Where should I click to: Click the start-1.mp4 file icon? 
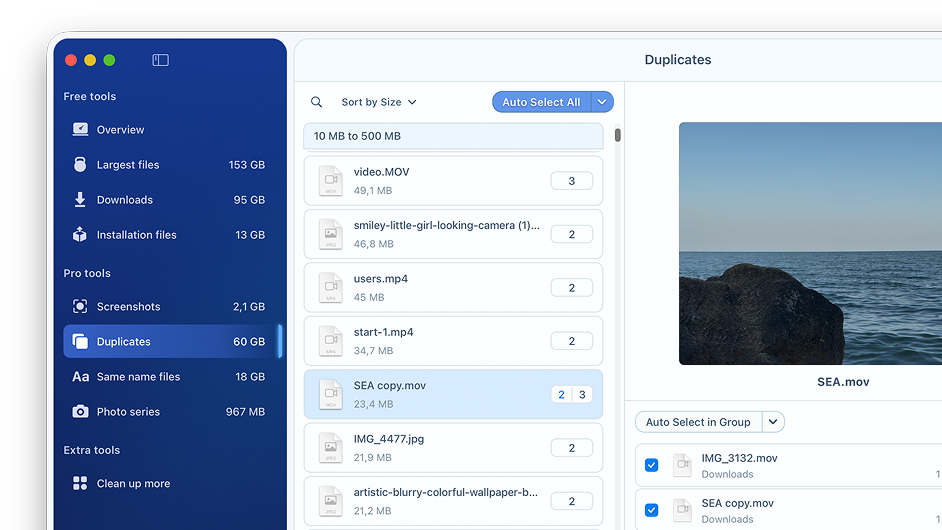click(x=330, y=341)
